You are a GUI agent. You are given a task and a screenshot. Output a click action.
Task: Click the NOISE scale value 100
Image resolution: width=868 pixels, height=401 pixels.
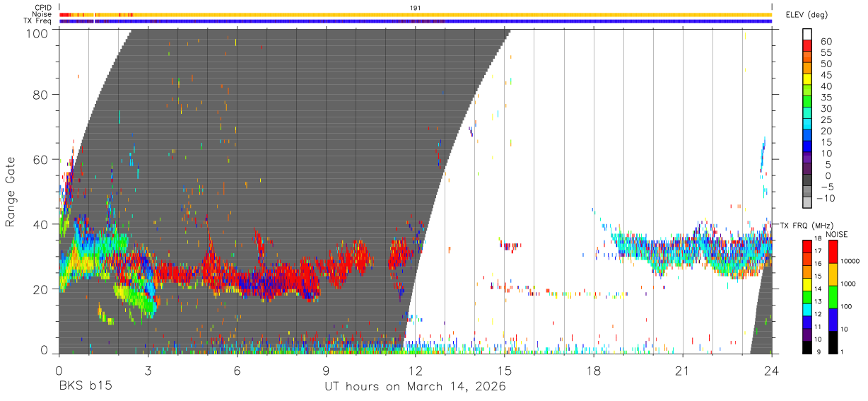click(x=847, y=306)
